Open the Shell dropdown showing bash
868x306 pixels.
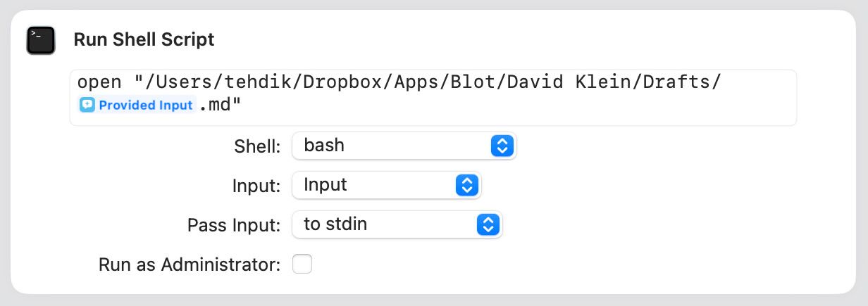tap(404, 146)
